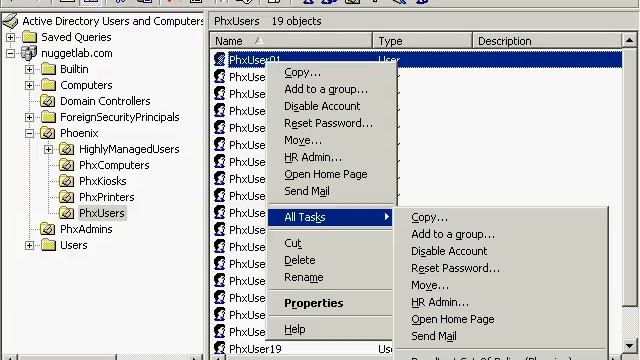640x360 pixels.
Task: Click the Users folder icon in tree
Action: click(48, 245)
